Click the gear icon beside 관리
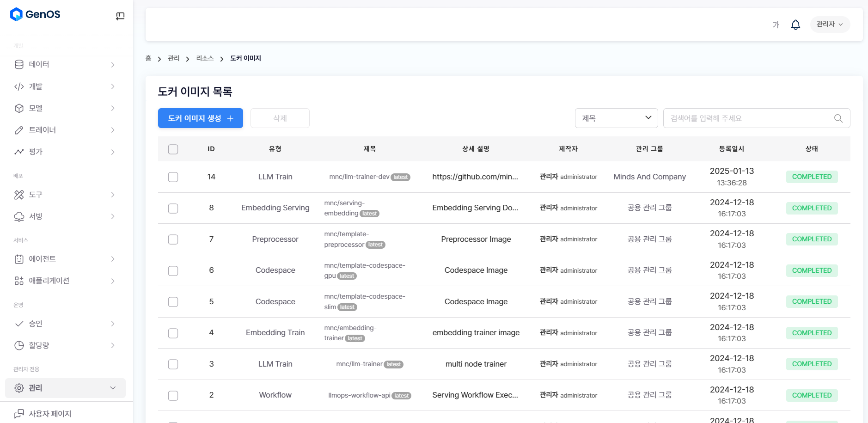Screen dimensions: 868x423 click(x=19, y=388)
